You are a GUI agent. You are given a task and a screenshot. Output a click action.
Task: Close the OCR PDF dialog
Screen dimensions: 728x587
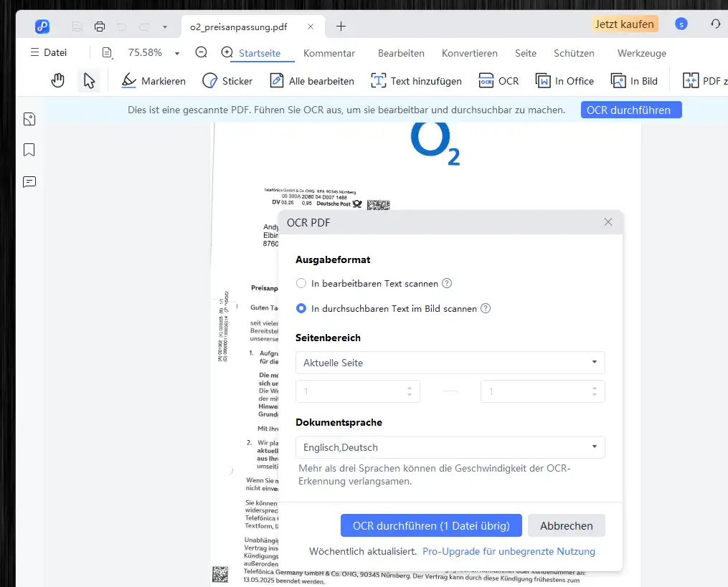coord(608,222)
